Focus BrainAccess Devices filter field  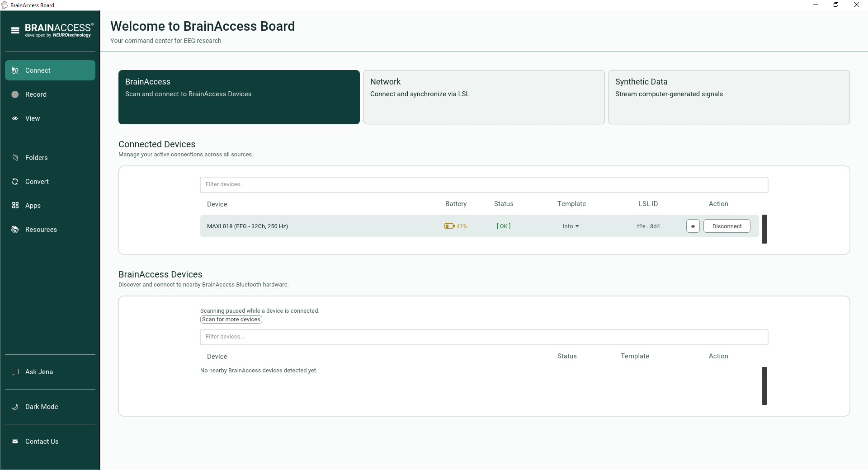click(x=484, y=337)
